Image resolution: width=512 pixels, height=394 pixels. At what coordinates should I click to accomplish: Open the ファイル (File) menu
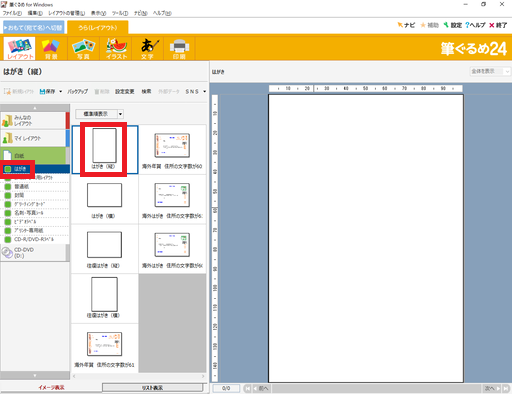[12, 13]
